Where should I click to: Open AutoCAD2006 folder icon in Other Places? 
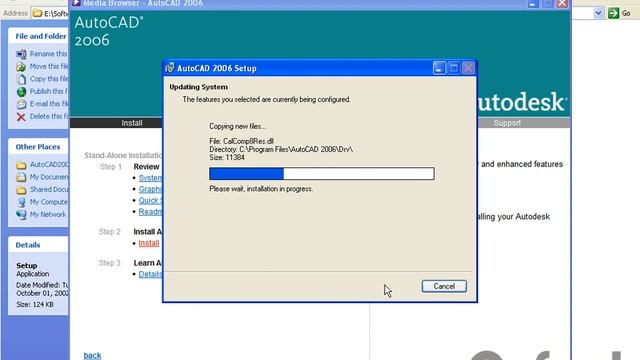point(21,165)
